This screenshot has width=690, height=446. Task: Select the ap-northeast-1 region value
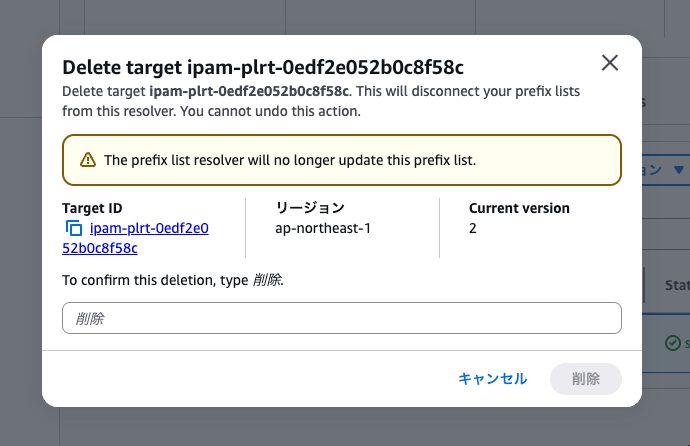point(323,228)
